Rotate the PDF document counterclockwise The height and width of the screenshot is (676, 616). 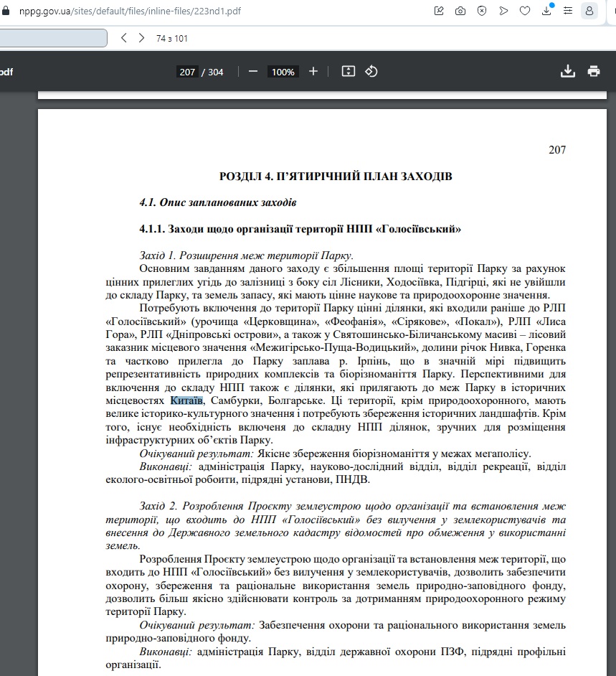[x=371, y=71]
